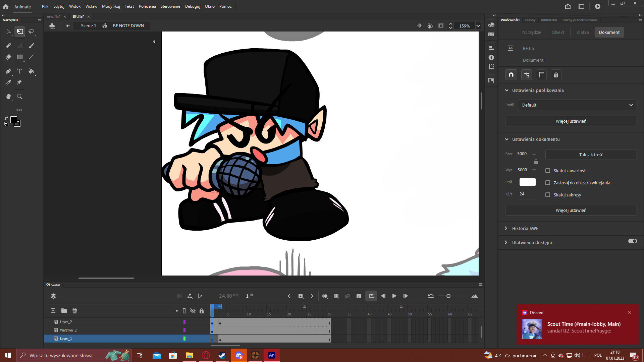Click Więcej ustawień under publishing settings

click(x=571, y=121)
